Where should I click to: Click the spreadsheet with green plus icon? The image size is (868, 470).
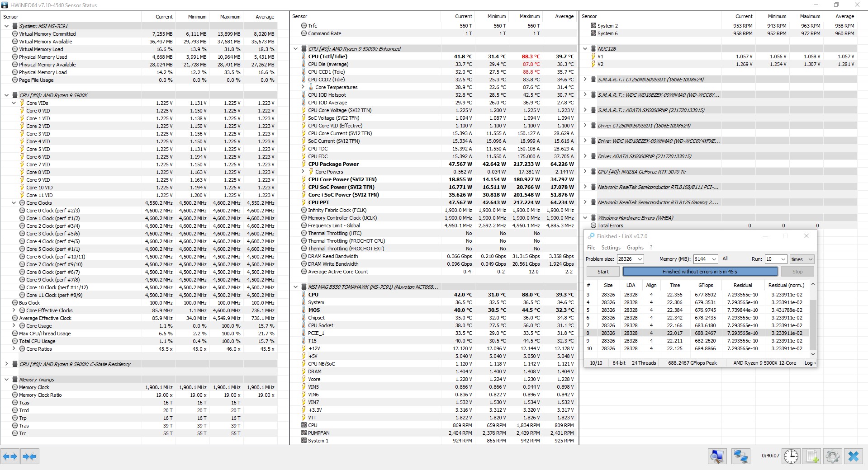812,456
